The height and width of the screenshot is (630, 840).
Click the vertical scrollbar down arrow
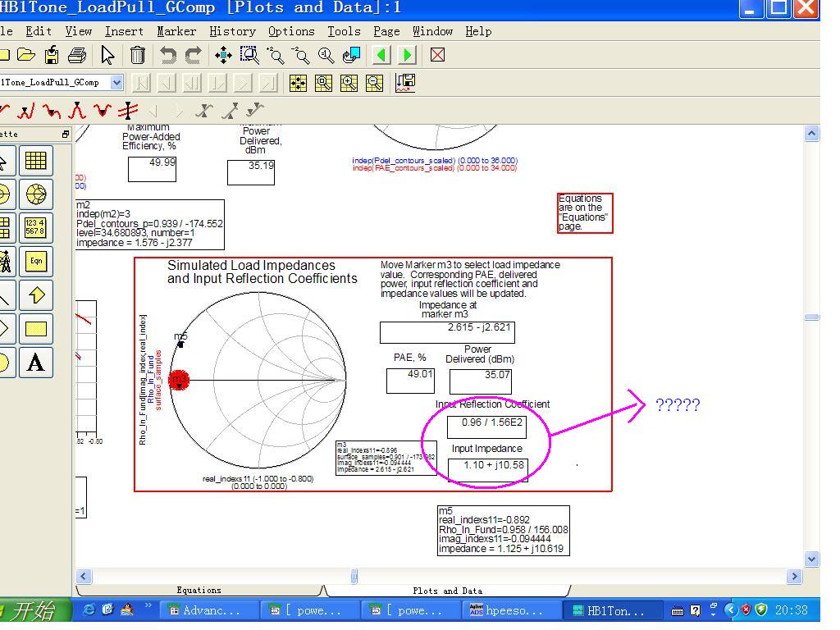coord(812,559)
